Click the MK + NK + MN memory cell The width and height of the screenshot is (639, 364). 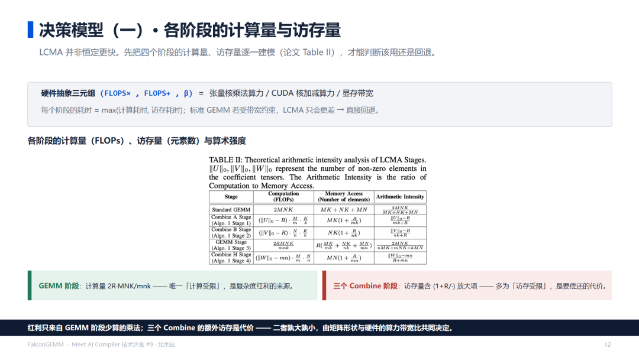pyautogui.click(x=344, y=210)
